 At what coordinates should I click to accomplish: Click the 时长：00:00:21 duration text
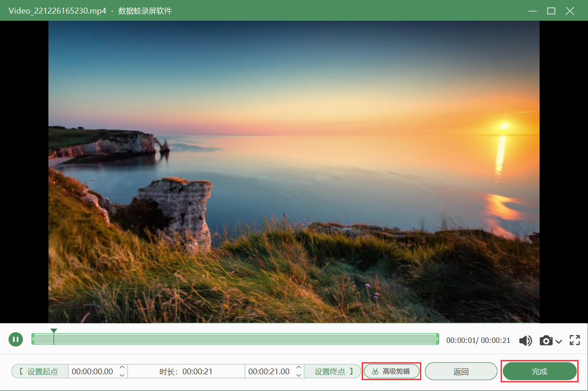click(186, 371)
